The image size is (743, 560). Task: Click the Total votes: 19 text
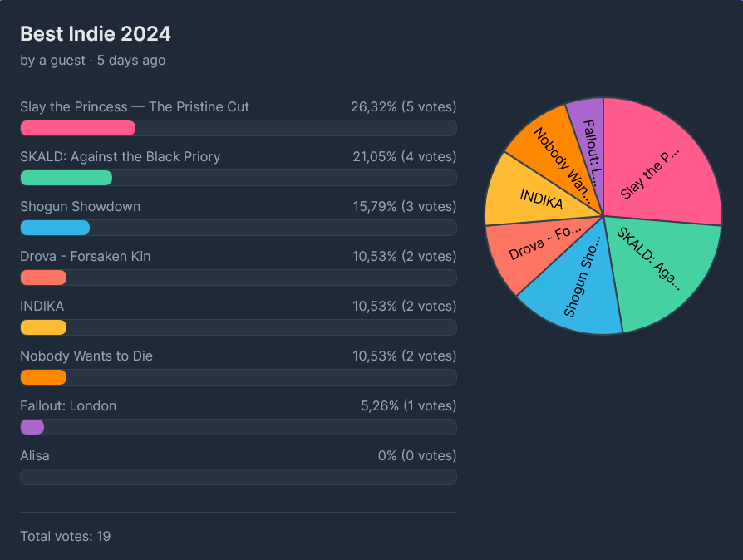(x=66, y=536)
